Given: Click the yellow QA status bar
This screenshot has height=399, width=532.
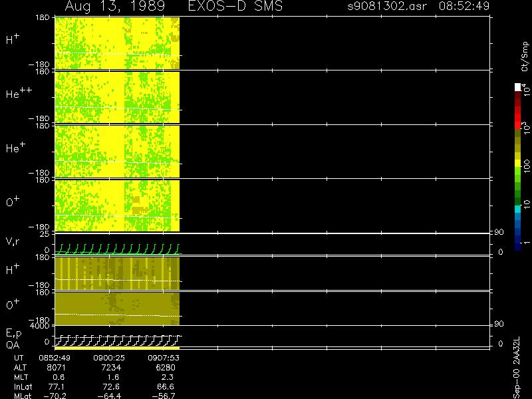Looking at the screenshot, I should coord(117,348).
